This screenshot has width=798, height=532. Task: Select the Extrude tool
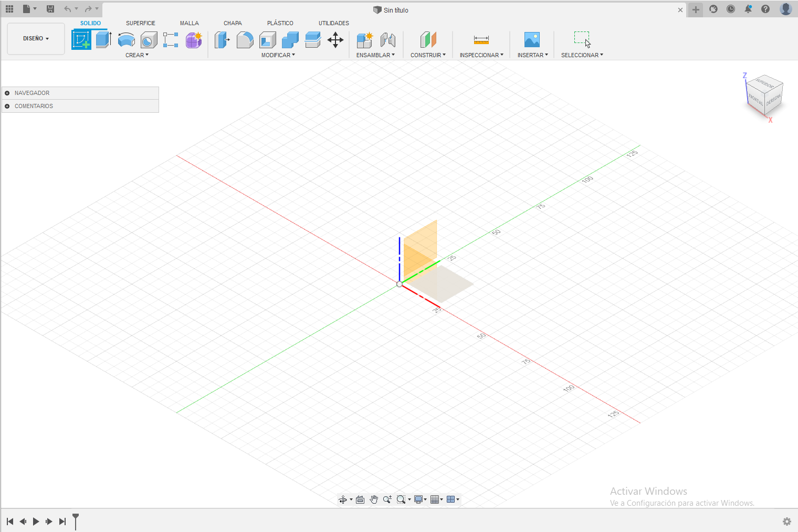coord(103,40)
